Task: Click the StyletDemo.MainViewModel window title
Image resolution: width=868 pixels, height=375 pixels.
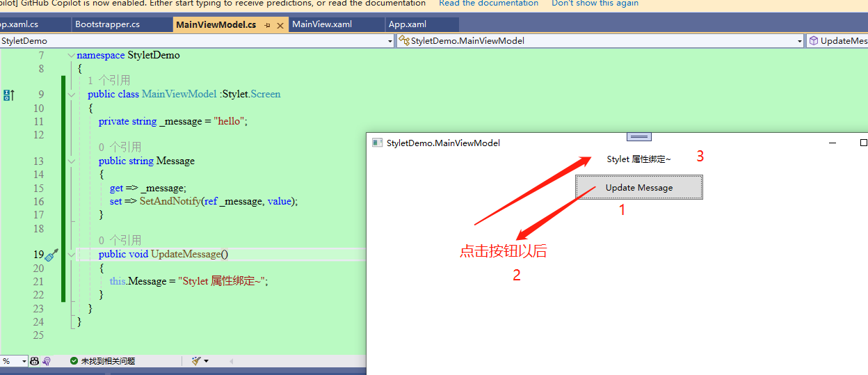Action: point(443,143)
